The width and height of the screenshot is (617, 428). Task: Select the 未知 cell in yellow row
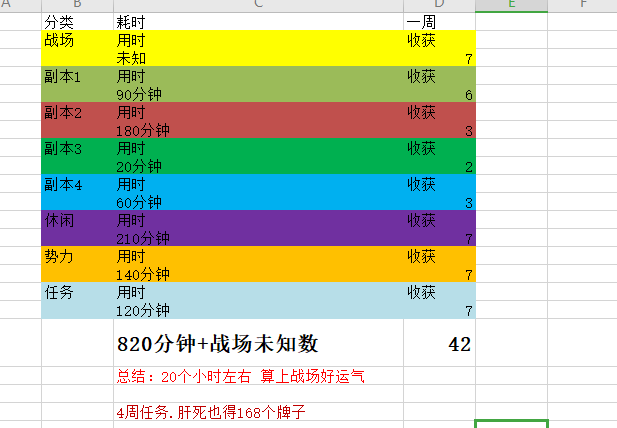258,58
